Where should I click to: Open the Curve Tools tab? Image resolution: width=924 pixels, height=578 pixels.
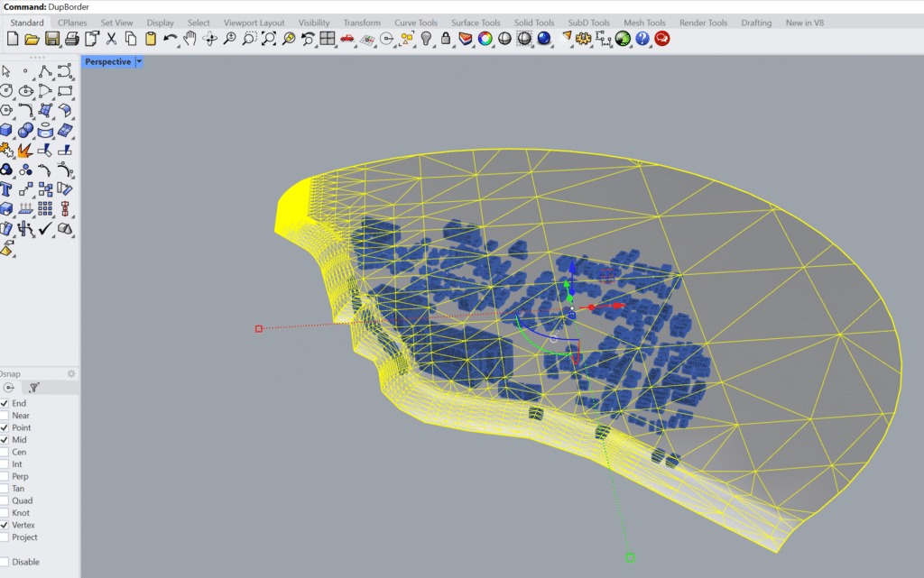[415, 23]
